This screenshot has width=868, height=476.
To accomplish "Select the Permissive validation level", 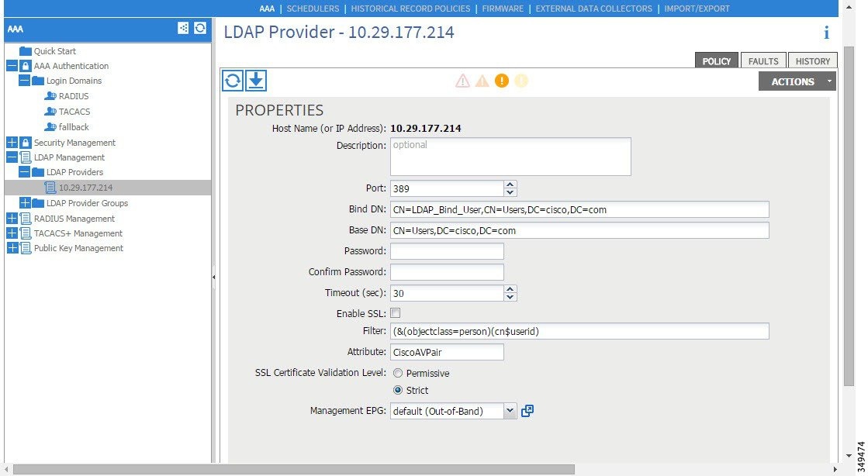I will click(x=397, y=373).
